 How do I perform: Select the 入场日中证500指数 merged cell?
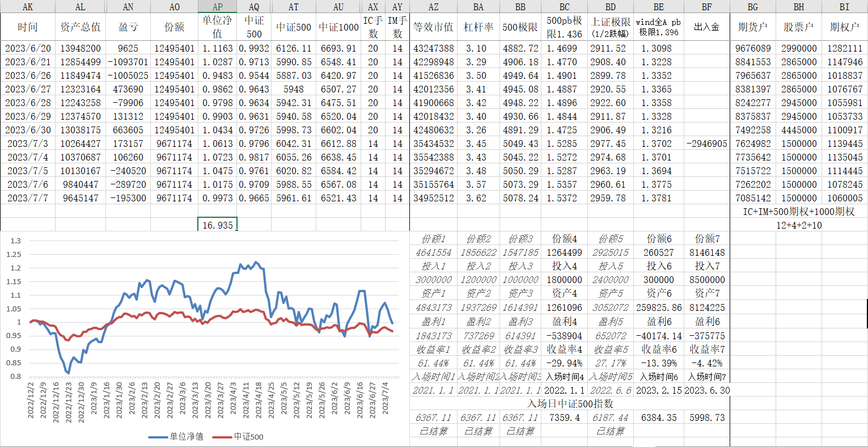coord(570,404)
